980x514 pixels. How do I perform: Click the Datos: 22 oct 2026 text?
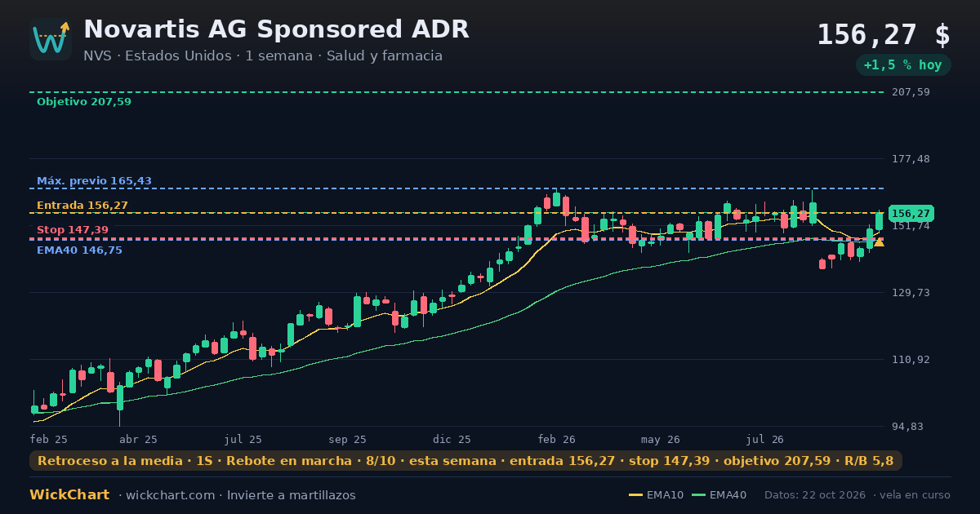click(817, 495)
